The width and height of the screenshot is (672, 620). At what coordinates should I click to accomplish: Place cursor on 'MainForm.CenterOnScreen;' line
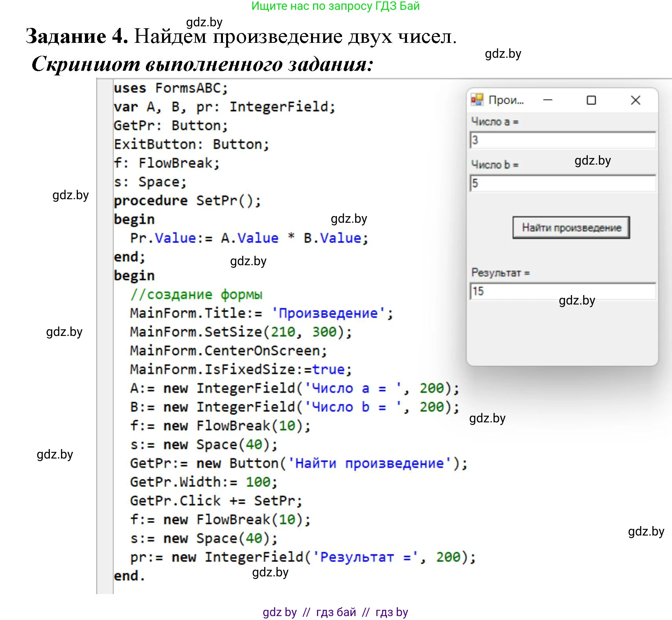[x=228, y=351]
